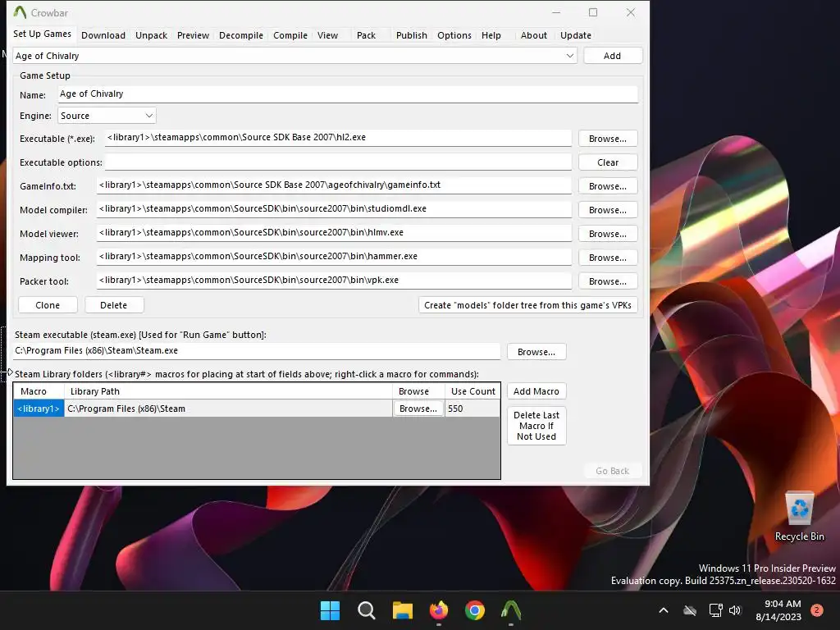Expand the Age of Chivalry game dropdown
The image size is (840, 630).
[569, 56]
